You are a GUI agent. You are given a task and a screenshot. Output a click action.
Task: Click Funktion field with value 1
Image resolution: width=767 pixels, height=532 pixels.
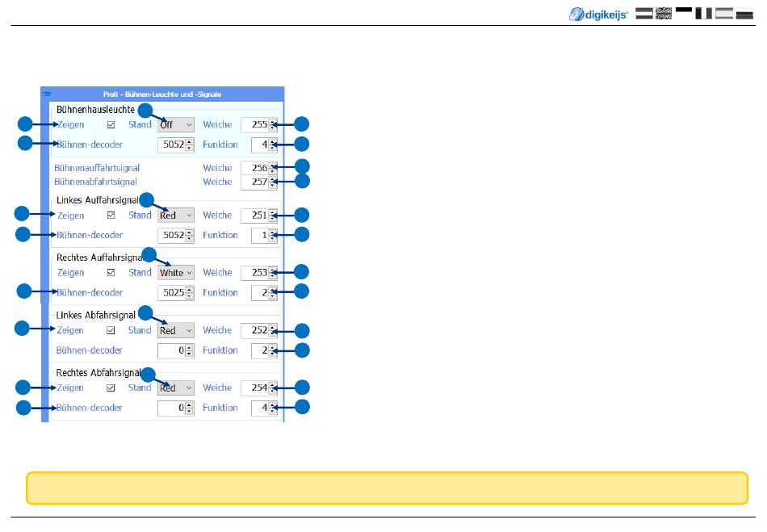tap(264, 235)
